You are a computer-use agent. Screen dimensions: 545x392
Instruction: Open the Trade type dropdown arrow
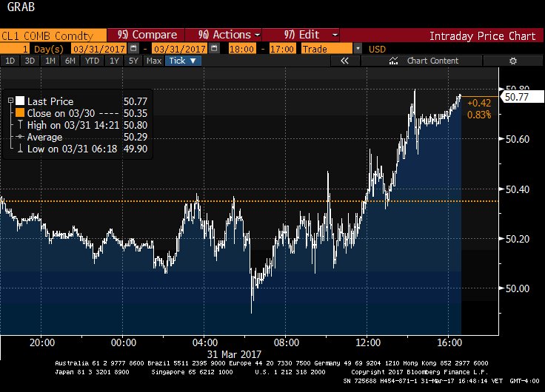(358, 48)
